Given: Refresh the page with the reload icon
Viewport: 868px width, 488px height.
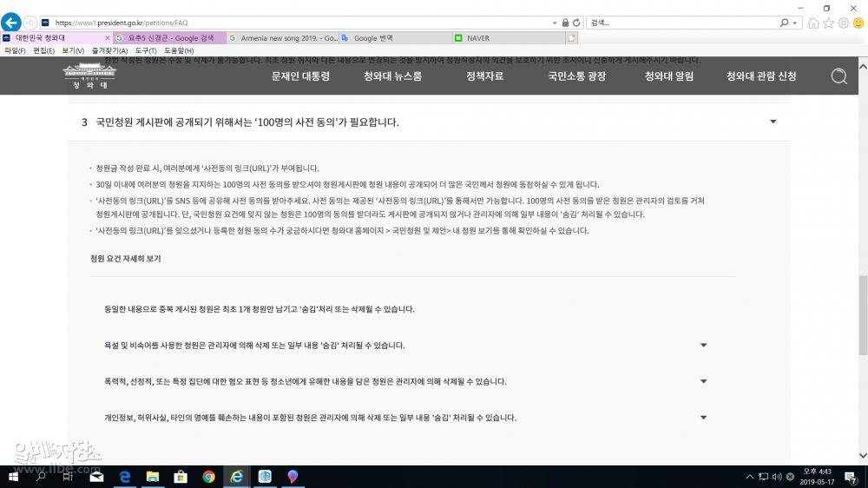Looking at the screenshot, I should [x=576, y=23].
